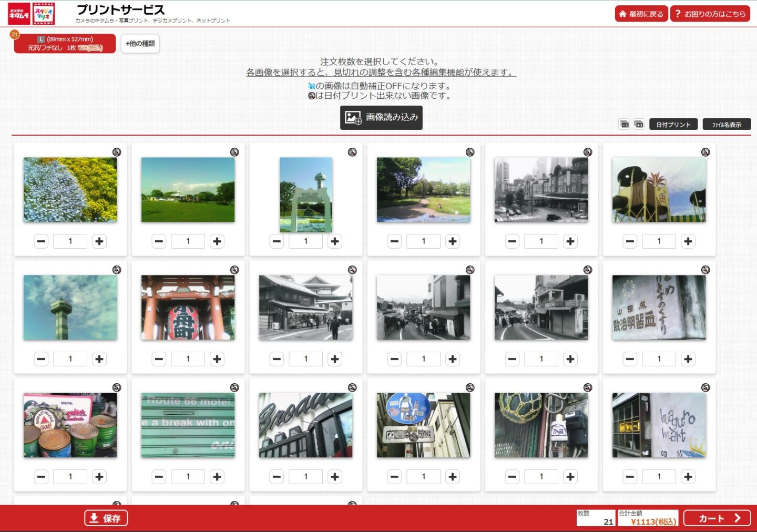The width and height of the screenshot is (757, 532).
Task: Increase quantity for the blue street sign photo
Action: point(453,477)
